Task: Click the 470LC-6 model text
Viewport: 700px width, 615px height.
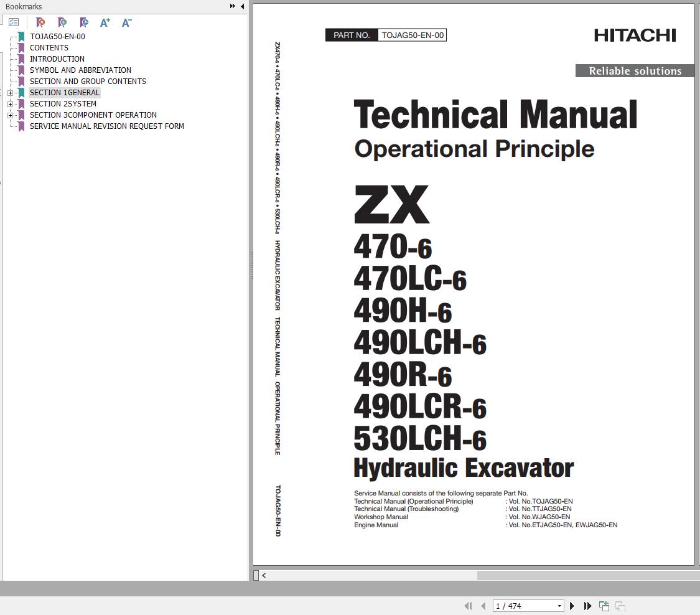Action: (410, 278)
